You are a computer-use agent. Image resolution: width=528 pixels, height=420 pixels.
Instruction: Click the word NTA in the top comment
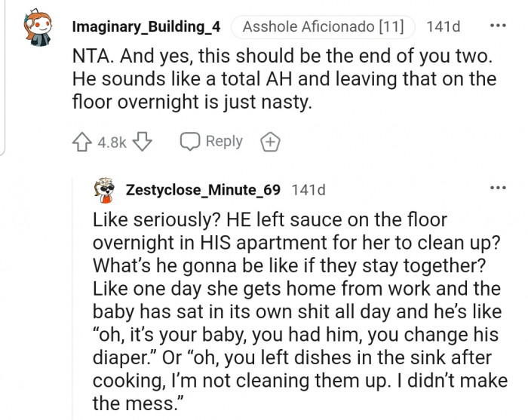(92, 56)
